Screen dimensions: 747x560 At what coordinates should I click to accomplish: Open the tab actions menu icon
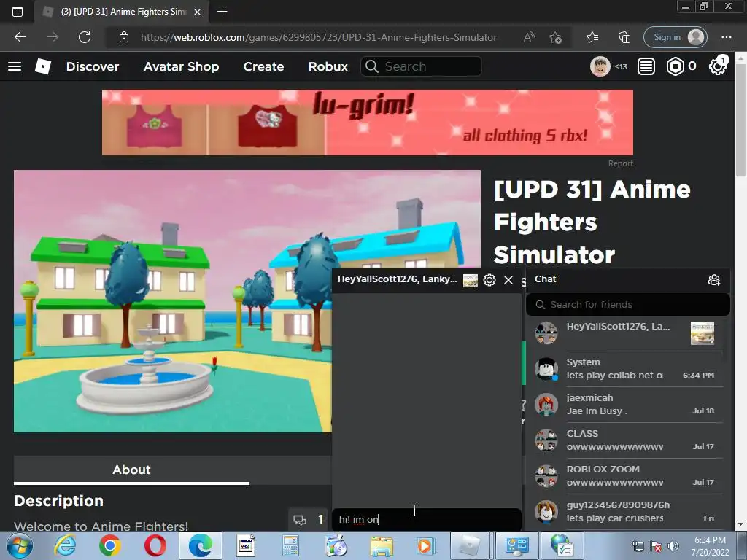18,12
